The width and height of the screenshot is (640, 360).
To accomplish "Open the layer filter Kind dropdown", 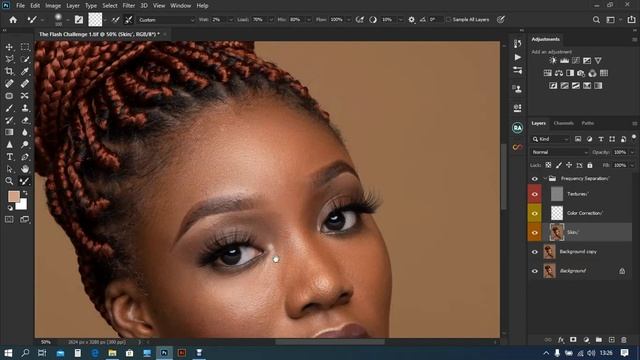I will 551,139.
